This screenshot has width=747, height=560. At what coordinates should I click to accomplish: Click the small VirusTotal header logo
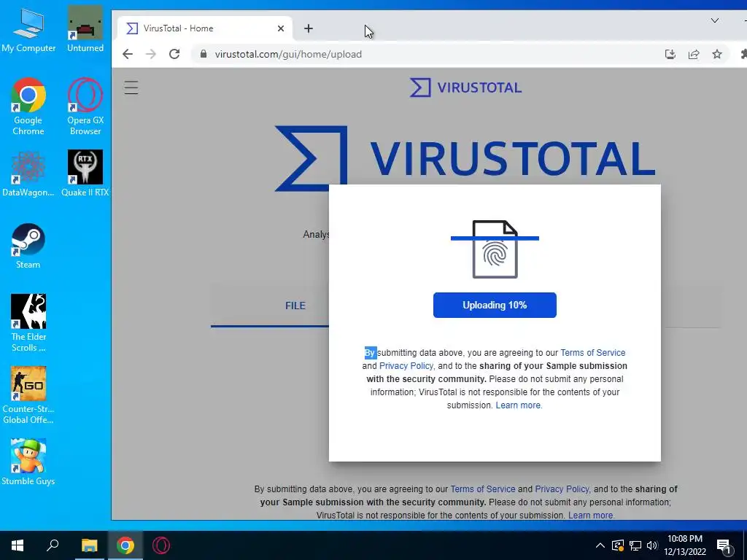click(x=465, y=87)
